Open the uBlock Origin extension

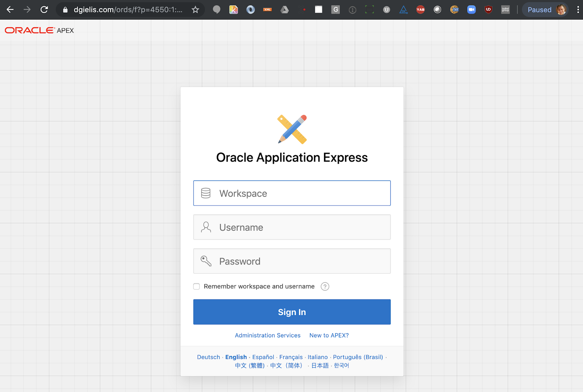coord(488,9)
